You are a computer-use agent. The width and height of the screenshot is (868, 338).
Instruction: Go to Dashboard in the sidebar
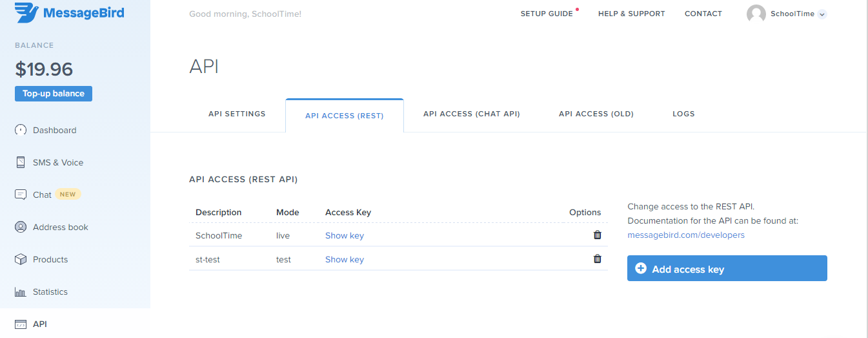55,130
